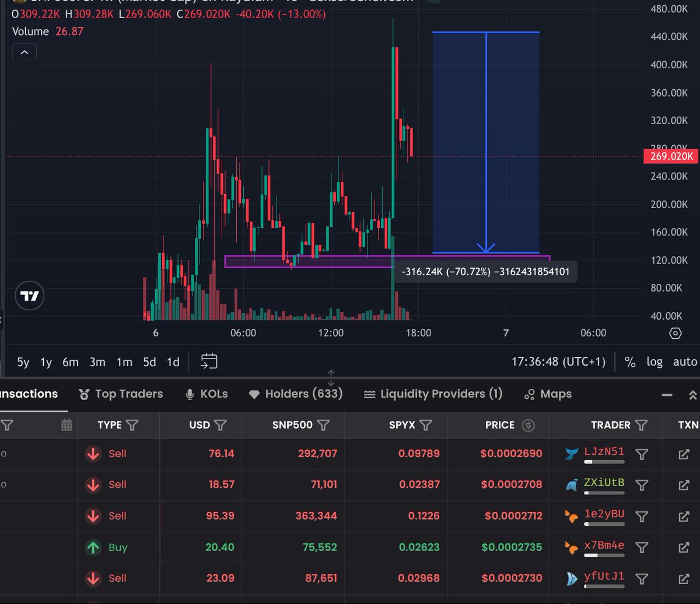The width and height of the screenshot is (700, 604).
Task: Click SPYX value 0.02968
Action: (x=419, y=578)
